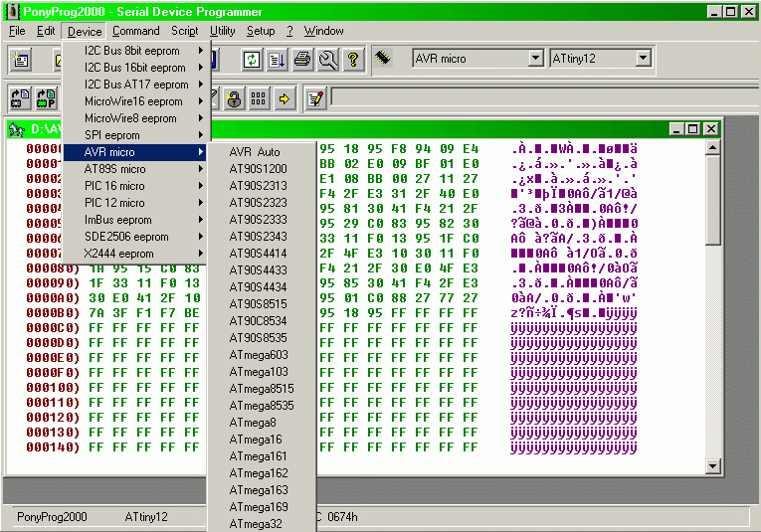The height and width of the screenshot is (532, 761).
Task: Open the AVR micro device family dropdown
Action: click(535, 59)
